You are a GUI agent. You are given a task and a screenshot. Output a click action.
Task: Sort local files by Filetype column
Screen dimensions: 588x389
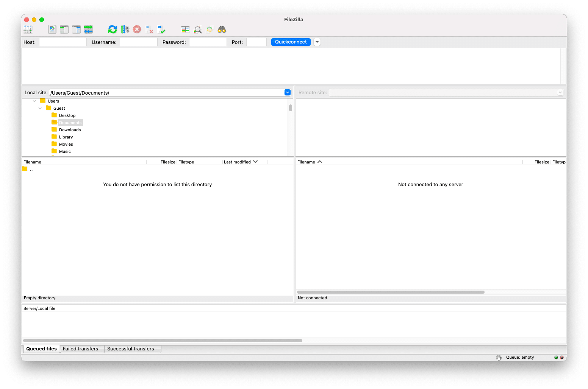pos(199,162)
